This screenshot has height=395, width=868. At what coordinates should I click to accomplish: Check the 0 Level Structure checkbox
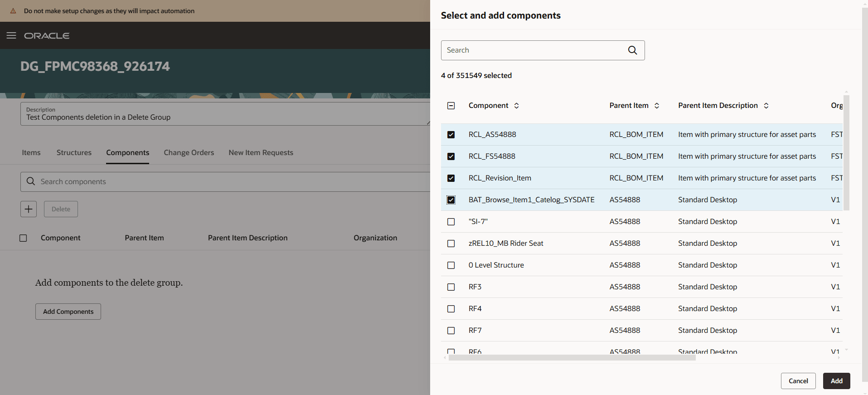pyautogui.click(x=451, y=265)
